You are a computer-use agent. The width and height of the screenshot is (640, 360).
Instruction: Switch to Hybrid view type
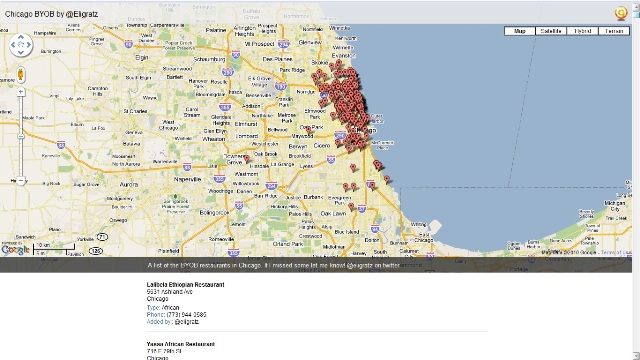pos(583,31)
